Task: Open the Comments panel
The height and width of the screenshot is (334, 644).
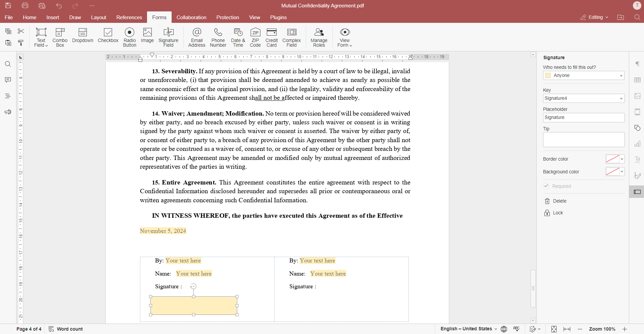Action: [x=8, y=80]
